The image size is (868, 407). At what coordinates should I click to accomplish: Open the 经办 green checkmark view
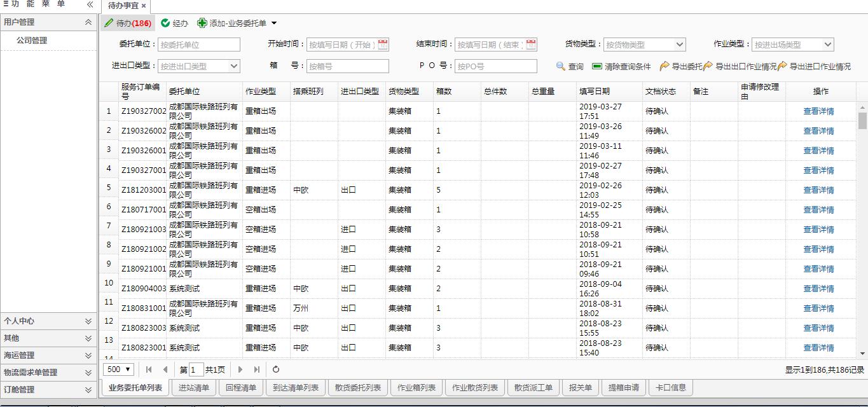(x=166, y=24)
